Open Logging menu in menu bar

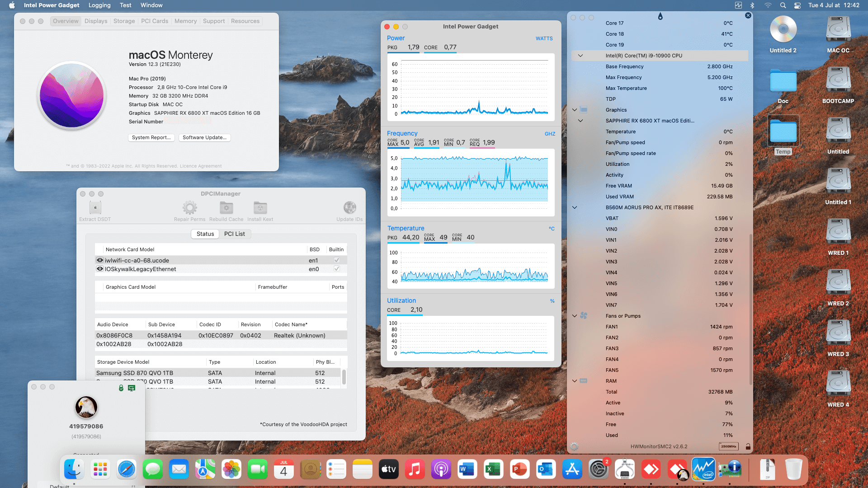(x=99, y=5)
